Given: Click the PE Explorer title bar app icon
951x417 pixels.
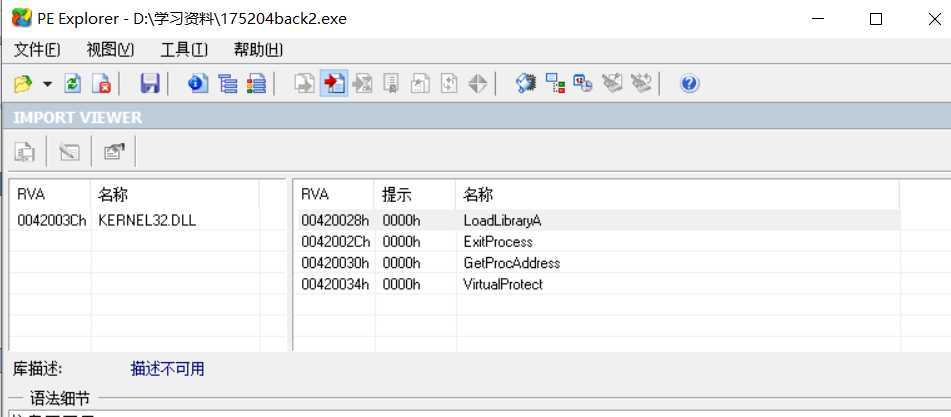Looking at the screenshot, I should pyautogui.click(x=22, y=18).
